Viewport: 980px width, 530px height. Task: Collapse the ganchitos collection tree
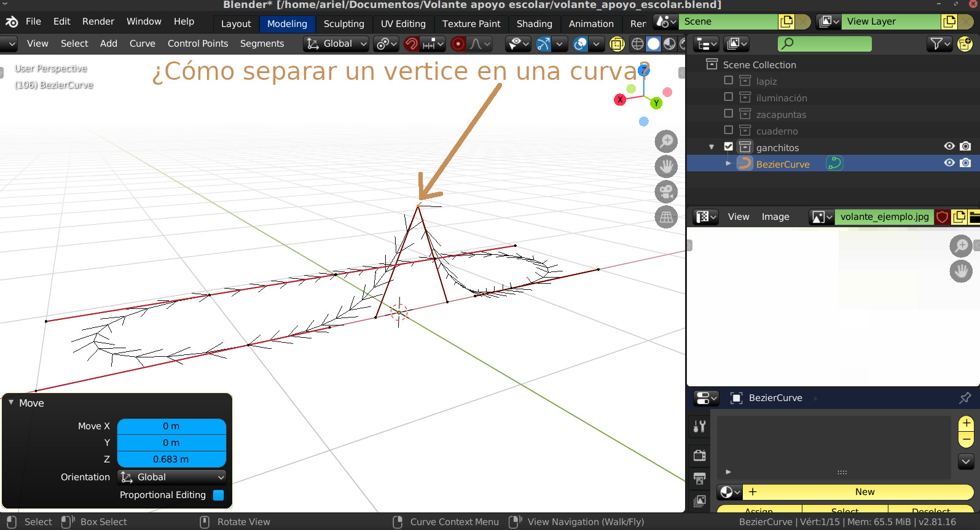point(711,147)
